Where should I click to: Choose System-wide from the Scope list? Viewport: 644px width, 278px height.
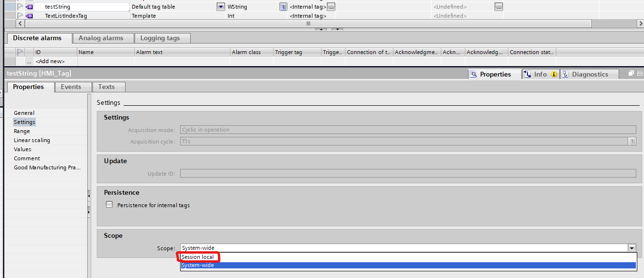pos(408,265)
